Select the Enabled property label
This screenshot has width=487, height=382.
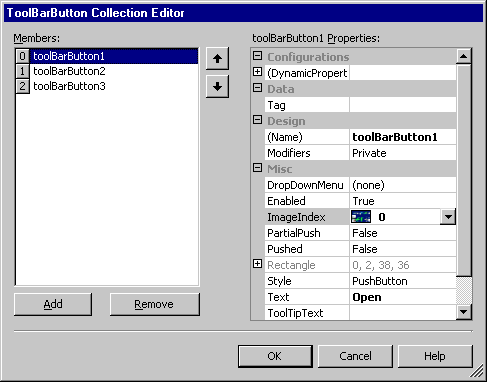(307, 201)
